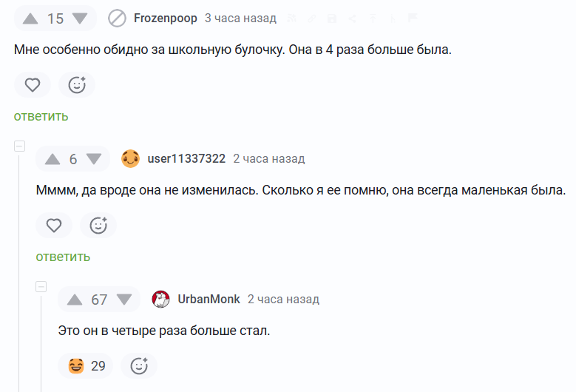Collapse the UrbanMonk reply branch
The width and height of the screenshot is (576, 392).
tap(41, 286)
